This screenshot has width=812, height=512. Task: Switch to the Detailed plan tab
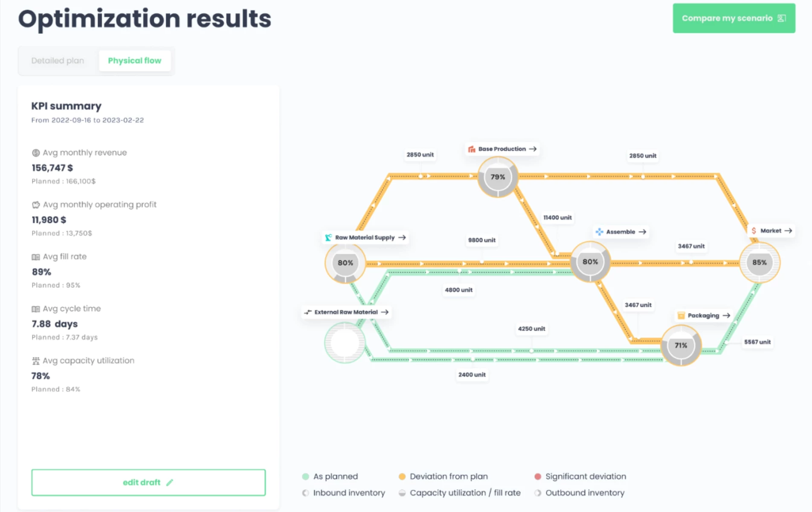(58, 61)
